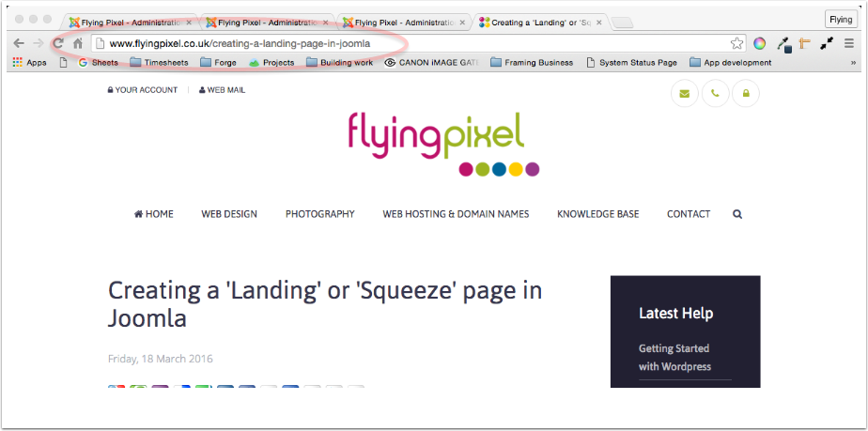Bookmark page with star icon

pyautogui.click(x=736, y=43)
